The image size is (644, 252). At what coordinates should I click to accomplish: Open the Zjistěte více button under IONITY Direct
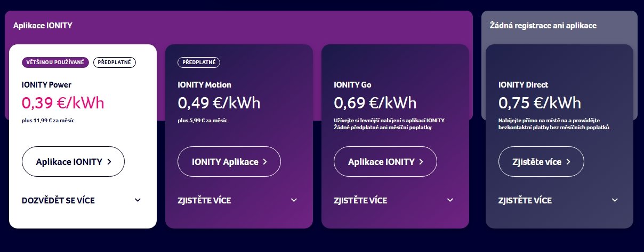tap(541, 161)
